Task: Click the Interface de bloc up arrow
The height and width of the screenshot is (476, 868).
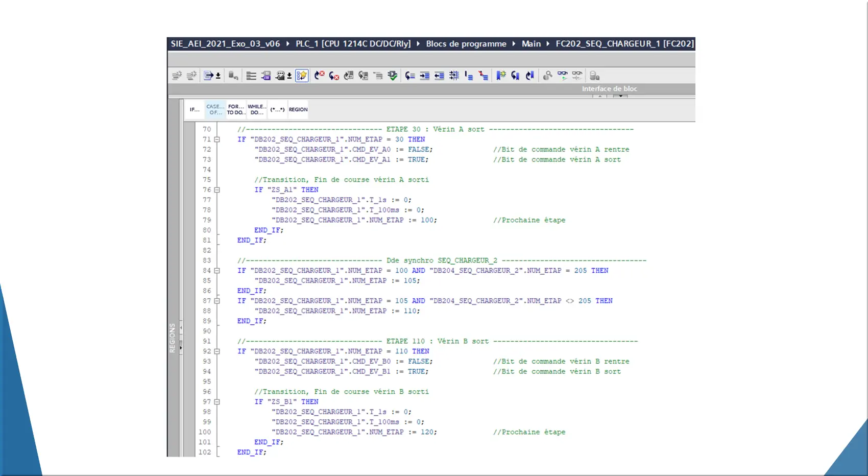Action: coord(600,96)
